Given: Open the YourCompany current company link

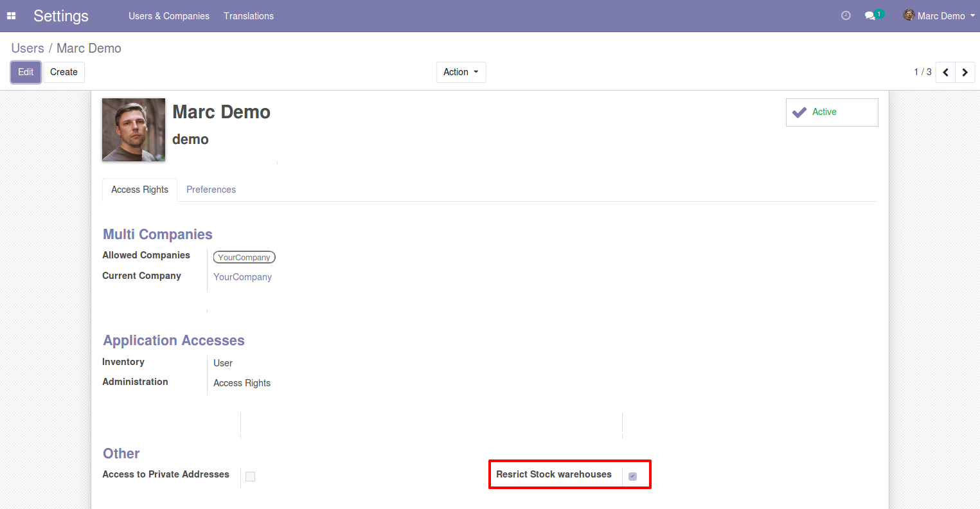Looking at the screenshot, I should 242,277.
